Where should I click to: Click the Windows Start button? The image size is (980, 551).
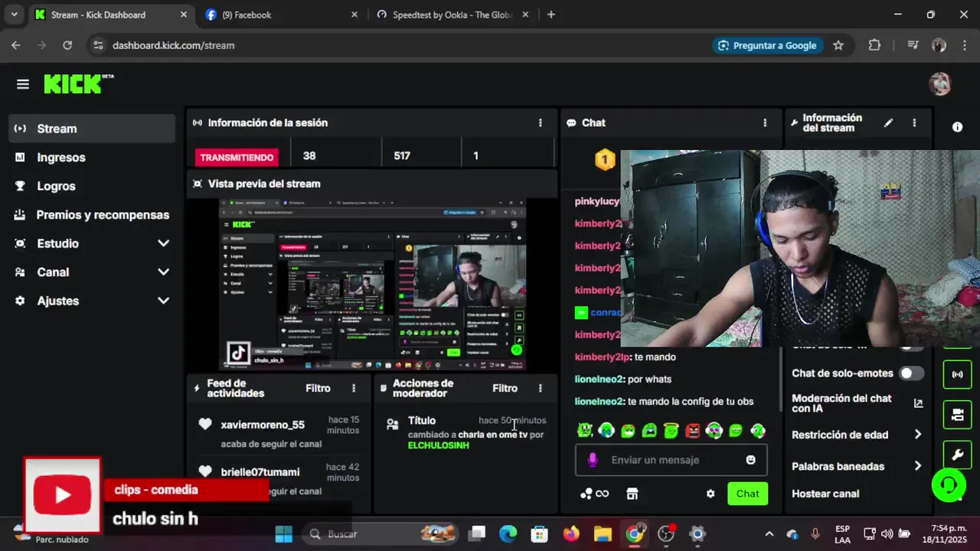coord(283,533)
